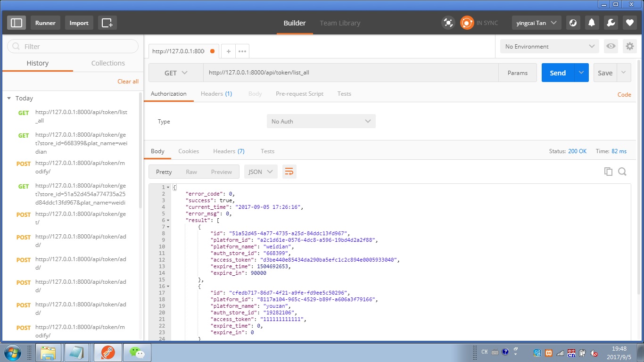Click the heart icon in header
644x362 pixels.
(x=629, y=23)
